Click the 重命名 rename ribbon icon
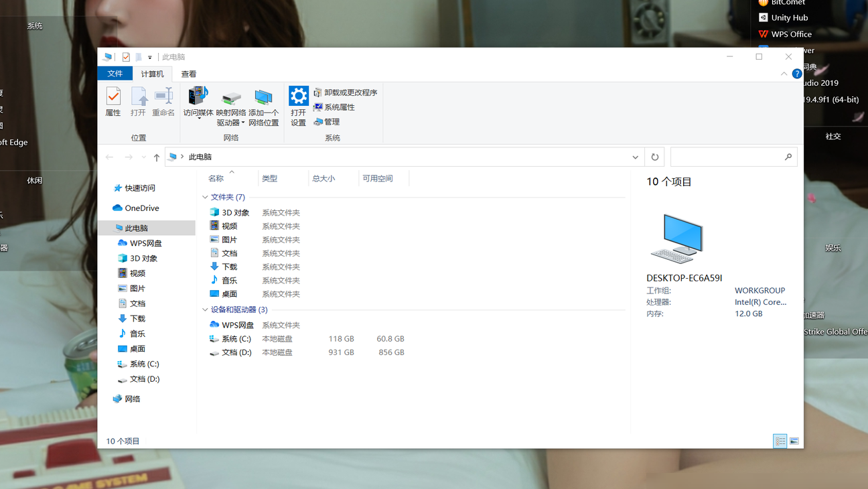The image size is (868, 489). pyautogui.click(x=163, y=102)
